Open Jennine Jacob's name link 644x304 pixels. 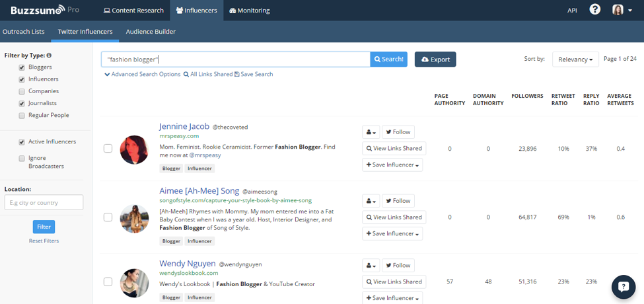(x=184, y=126)
